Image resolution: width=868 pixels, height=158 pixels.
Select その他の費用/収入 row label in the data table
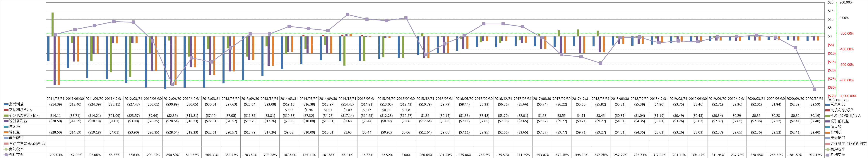tap(24, 116)
